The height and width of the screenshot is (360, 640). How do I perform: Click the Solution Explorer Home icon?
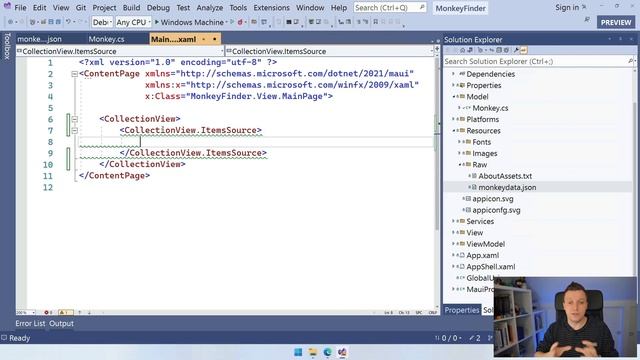click(462, 50)
